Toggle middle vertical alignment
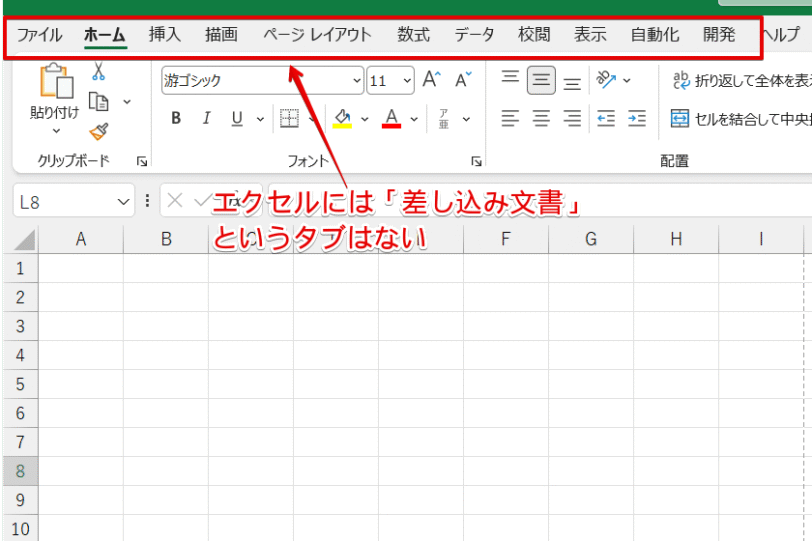The image size is (812, 541). point(541,80)
